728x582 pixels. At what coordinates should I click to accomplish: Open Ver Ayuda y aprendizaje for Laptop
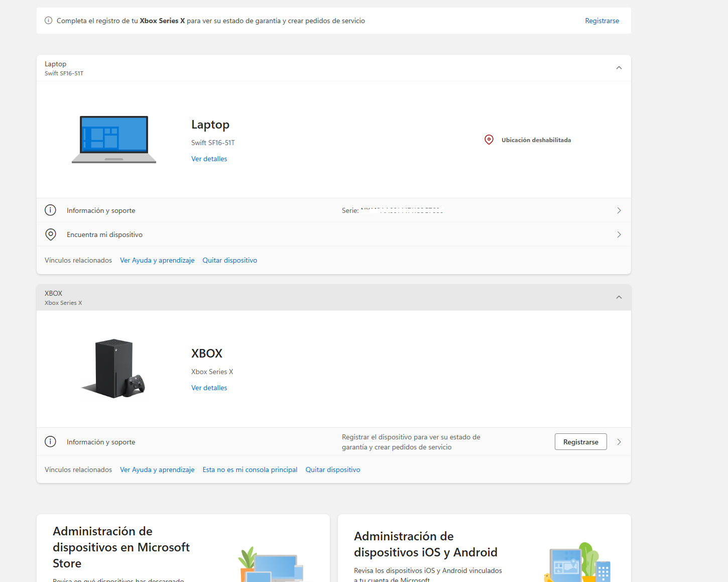point(157,260)
